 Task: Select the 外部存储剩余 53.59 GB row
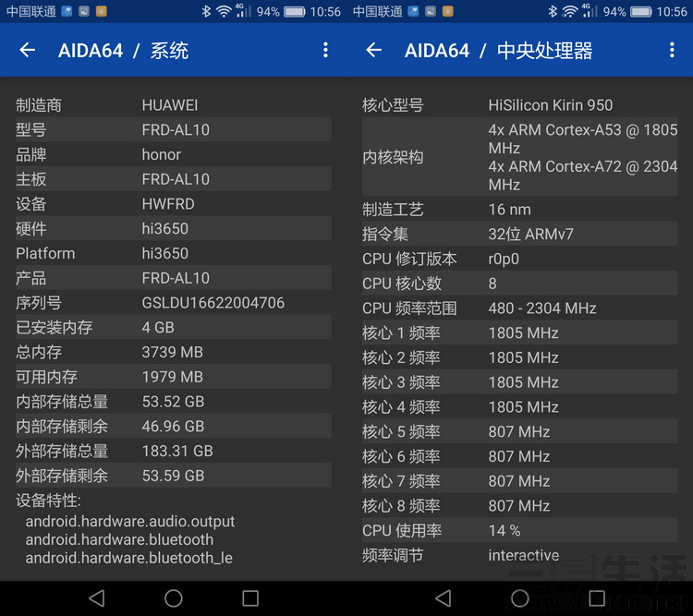click(x=174, y=476)
